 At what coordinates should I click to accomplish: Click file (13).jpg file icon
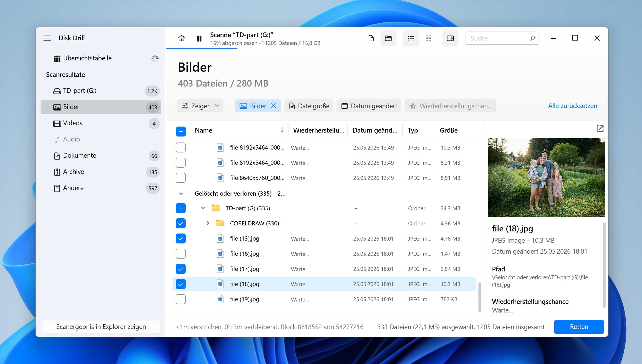coord(220,238)
